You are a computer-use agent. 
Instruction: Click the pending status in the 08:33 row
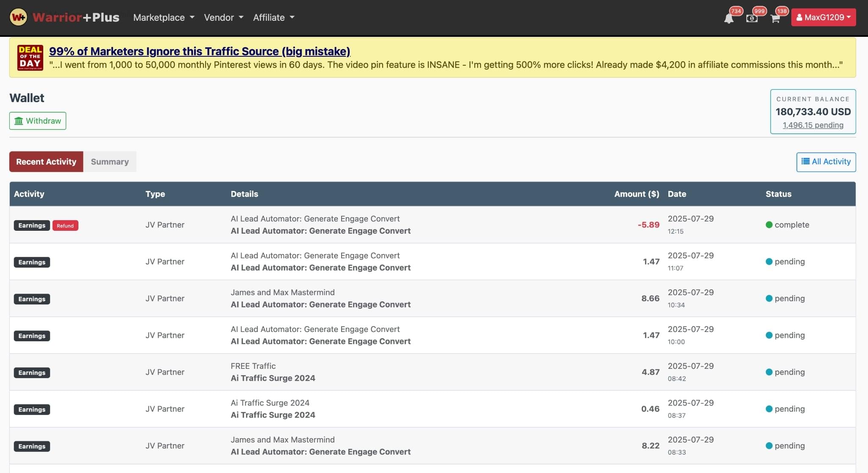click(785, 446)
